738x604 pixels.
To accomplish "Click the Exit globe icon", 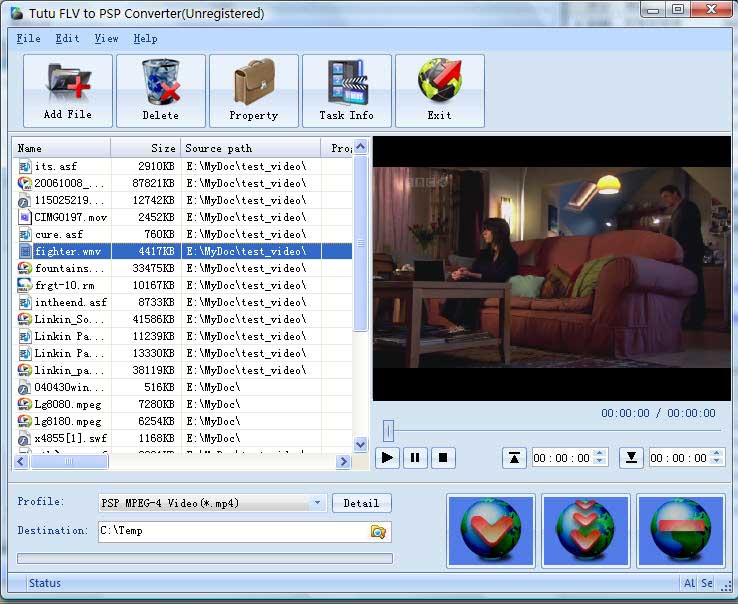I will click(x=440, y=80).
